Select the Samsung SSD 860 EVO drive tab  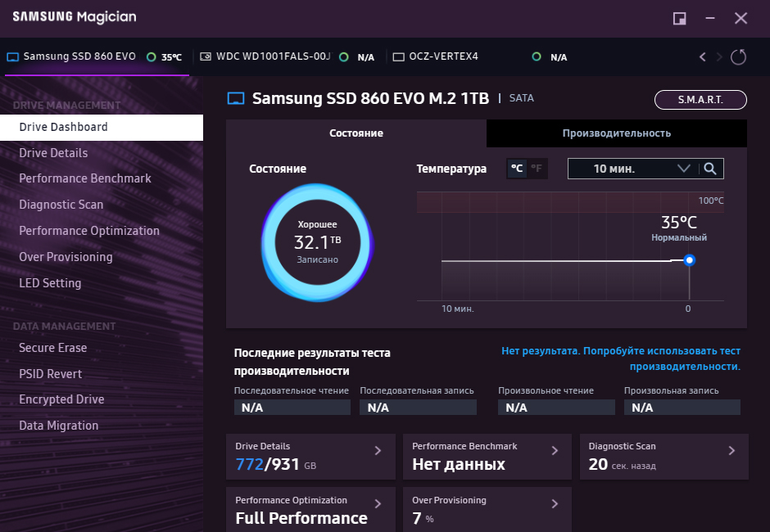click(x=97, y=57)
